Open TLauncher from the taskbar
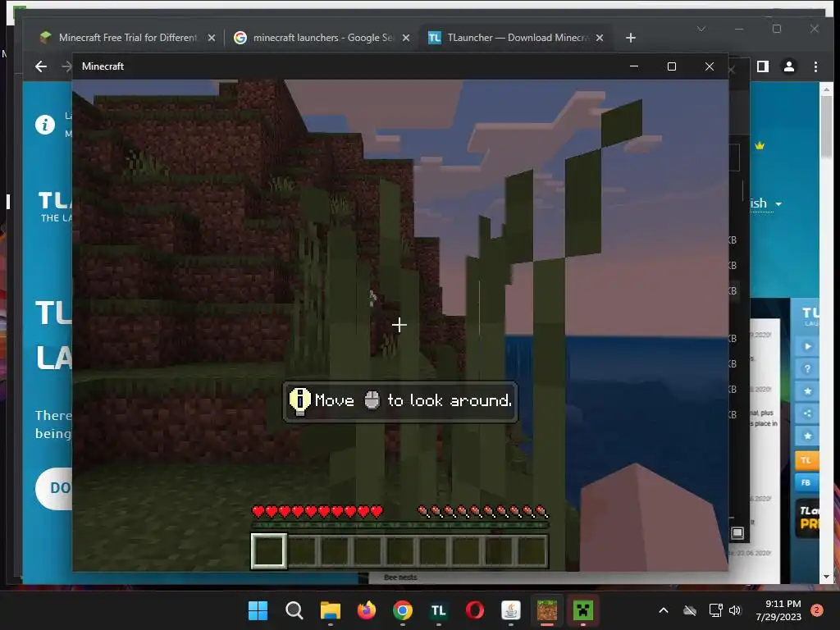Image resolution: width=840 pixels, height=630 pixels. tap(439, 610)
